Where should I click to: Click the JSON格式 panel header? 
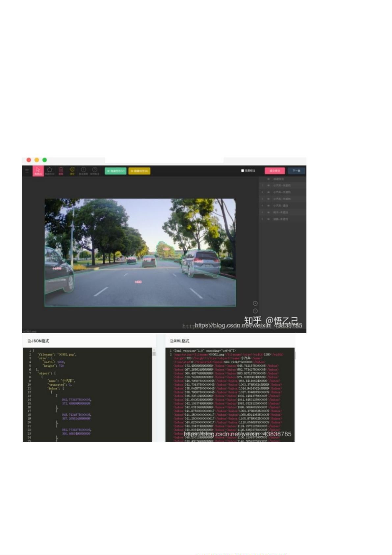pyautogui.click(x=39, y=341)
